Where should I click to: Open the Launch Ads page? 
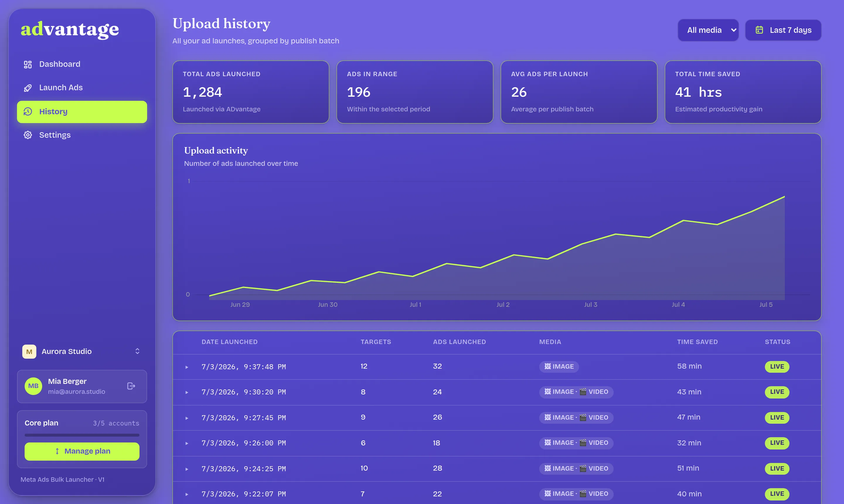coord(82,88)
